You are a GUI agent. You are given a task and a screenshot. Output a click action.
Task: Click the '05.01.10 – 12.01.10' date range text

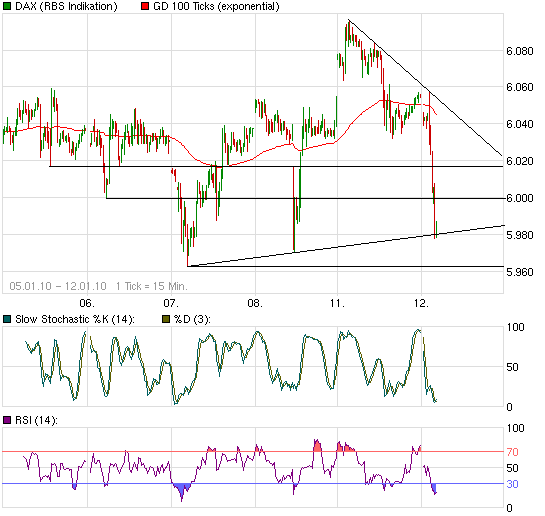point(58,286)
